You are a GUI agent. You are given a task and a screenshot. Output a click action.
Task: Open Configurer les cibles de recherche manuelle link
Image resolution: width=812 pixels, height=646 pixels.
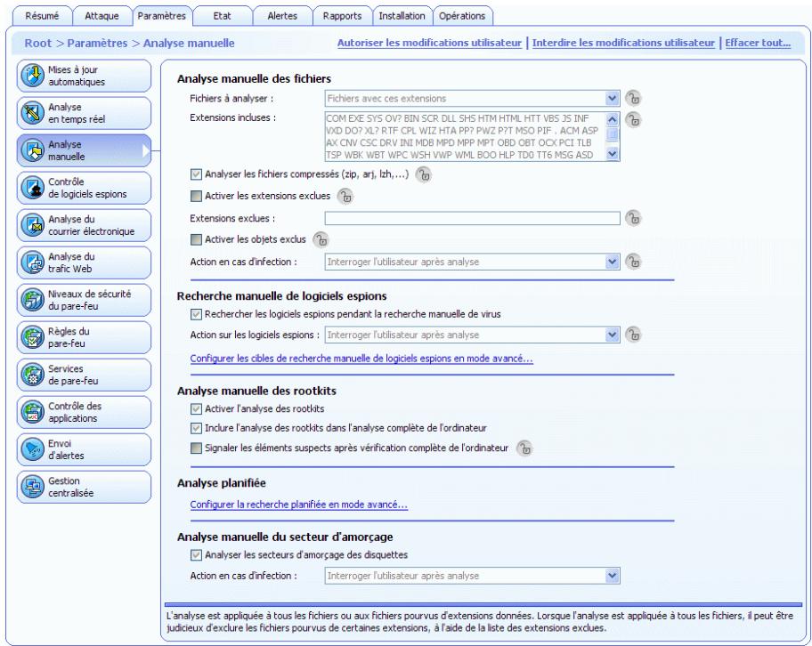click(x=361, y=359)
